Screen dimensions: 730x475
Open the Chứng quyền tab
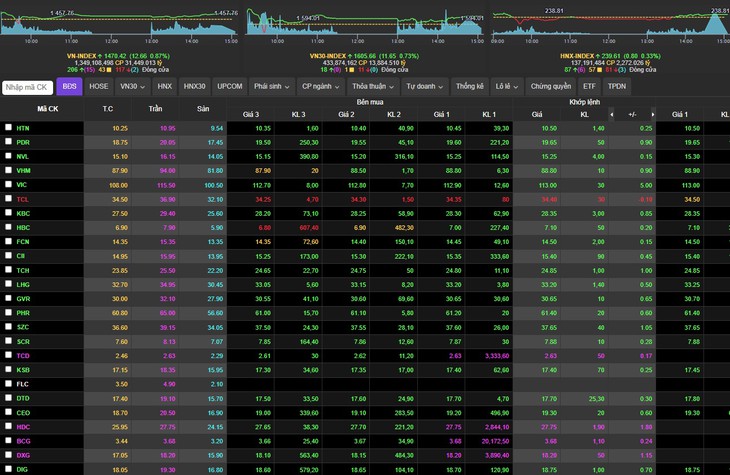551,87
